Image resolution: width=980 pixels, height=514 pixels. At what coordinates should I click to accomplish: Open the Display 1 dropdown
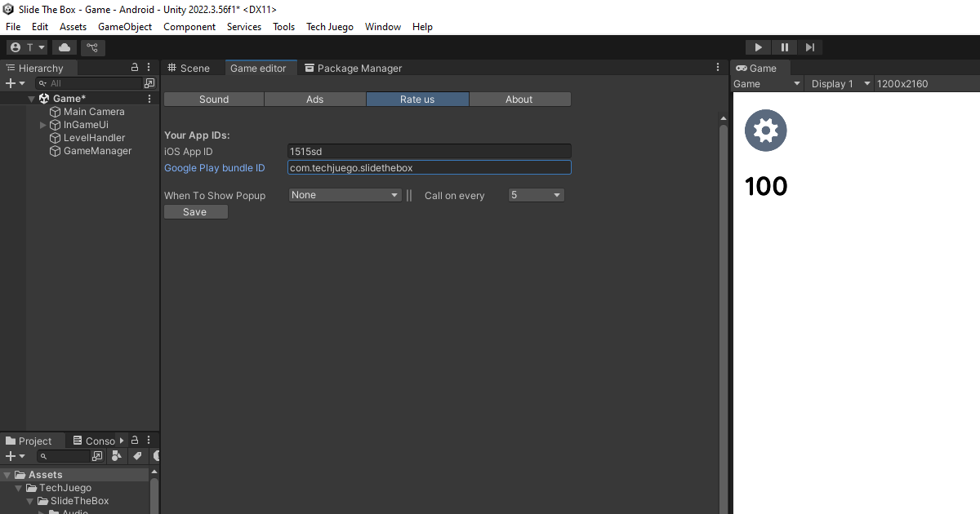click(840, 83)
